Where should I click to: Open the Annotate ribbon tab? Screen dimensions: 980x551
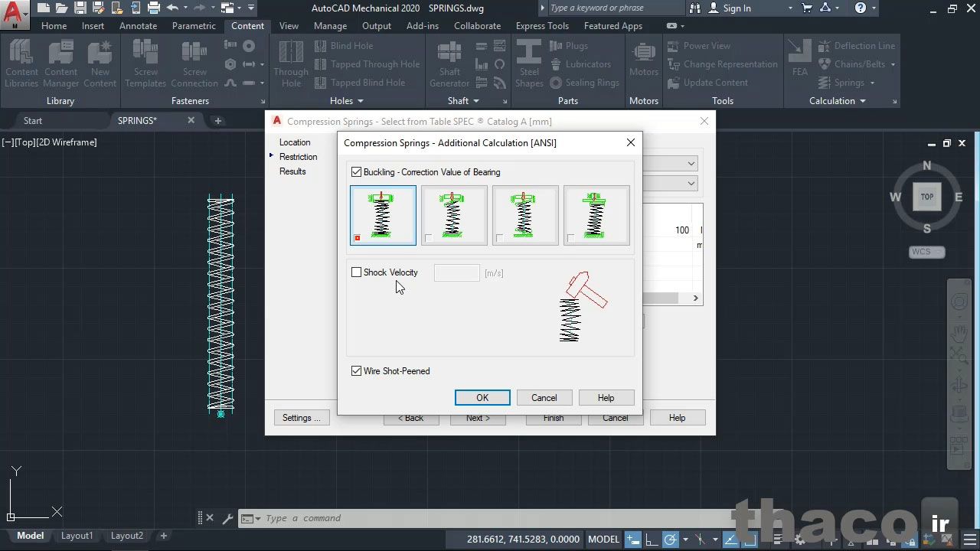coord(138,25)
